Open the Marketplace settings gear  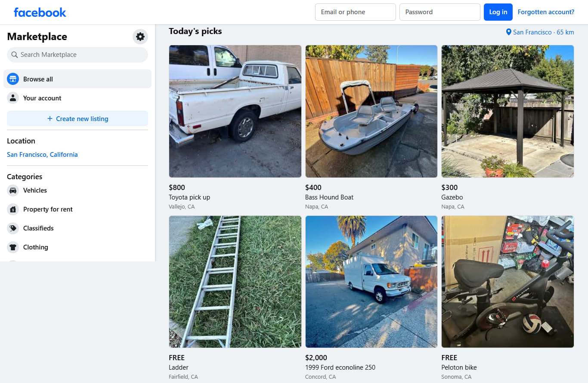(140, 36)
